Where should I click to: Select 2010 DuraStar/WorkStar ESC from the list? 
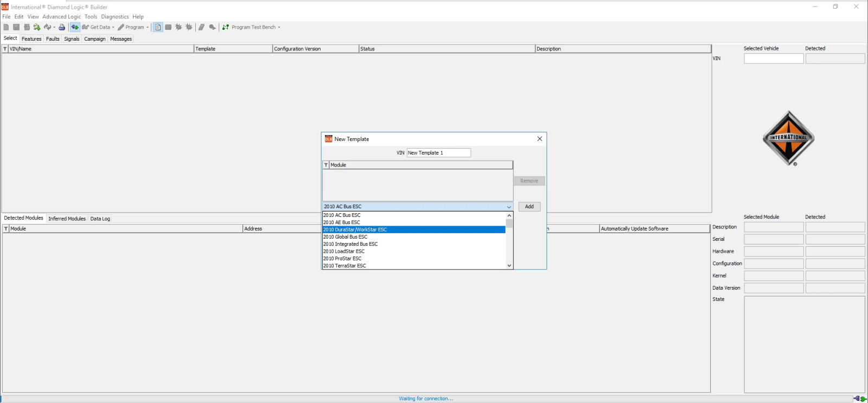[414, 229]
